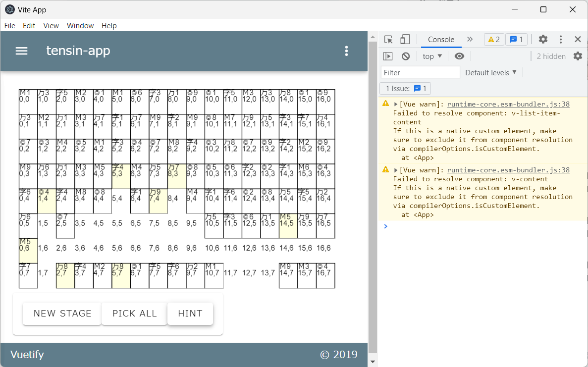588x367 pixels.
Task: Clear the console with the ban icon
Action: (x=406, y=56)
